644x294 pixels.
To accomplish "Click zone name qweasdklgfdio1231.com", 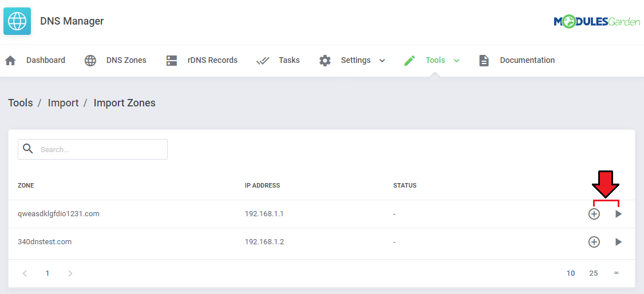I will tap(59, 213).
